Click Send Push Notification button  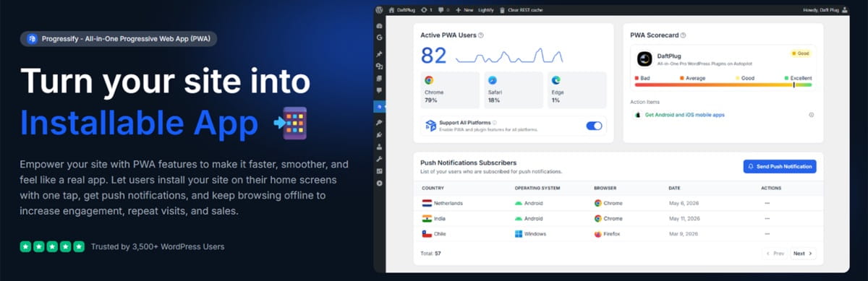780,166
